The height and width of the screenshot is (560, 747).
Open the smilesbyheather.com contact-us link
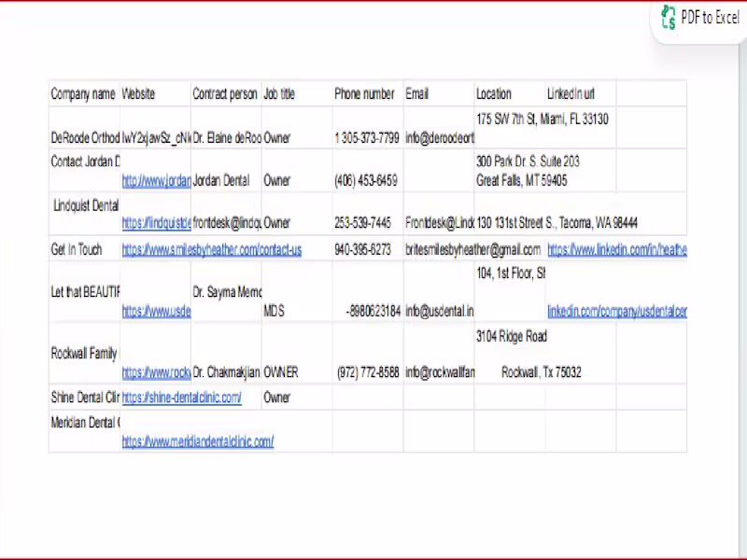(x=212, y=249)
